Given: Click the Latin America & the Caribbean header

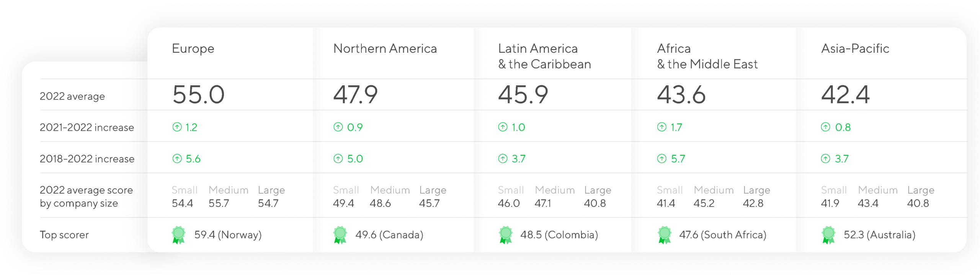Looking at the screenshot, I should pos(544,56).
